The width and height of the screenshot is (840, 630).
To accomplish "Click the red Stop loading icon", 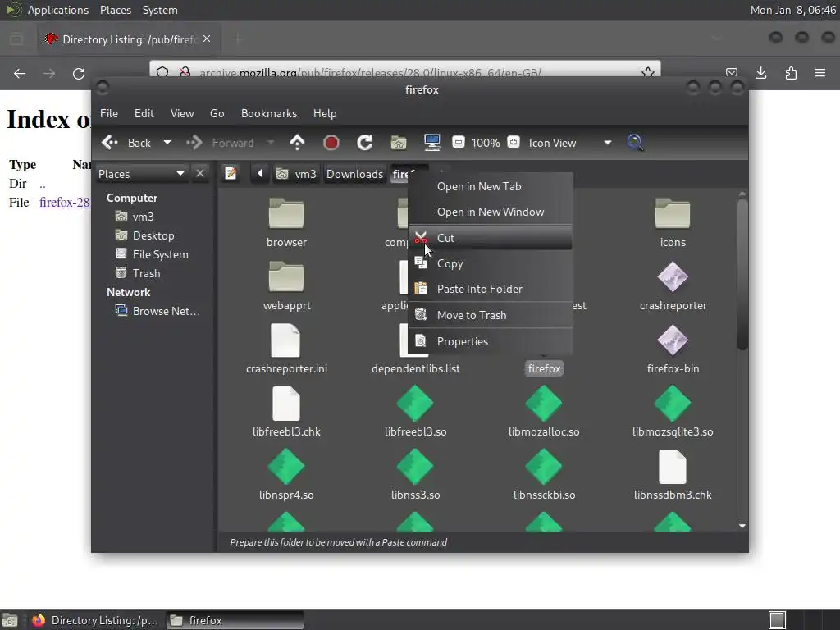I will click(331, 143).
